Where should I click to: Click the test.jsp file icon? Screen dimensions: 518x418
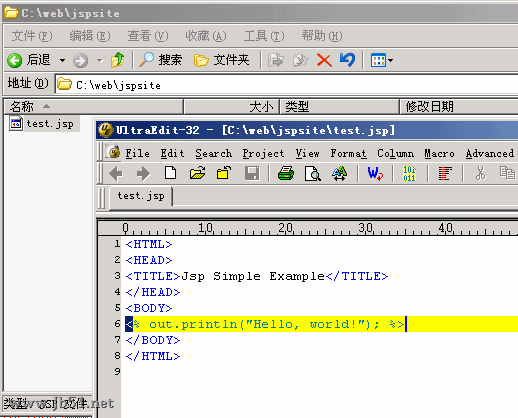[16, 124]
